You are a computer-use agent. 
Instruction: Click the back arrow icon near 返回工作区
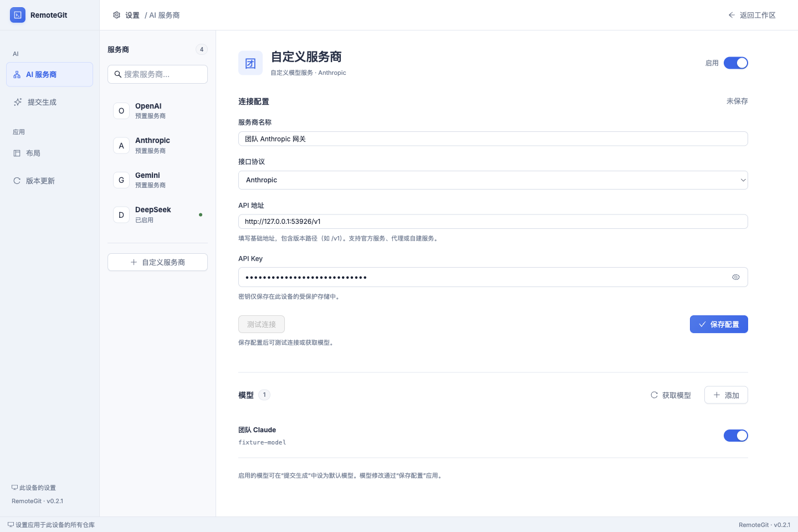[731, 15]
